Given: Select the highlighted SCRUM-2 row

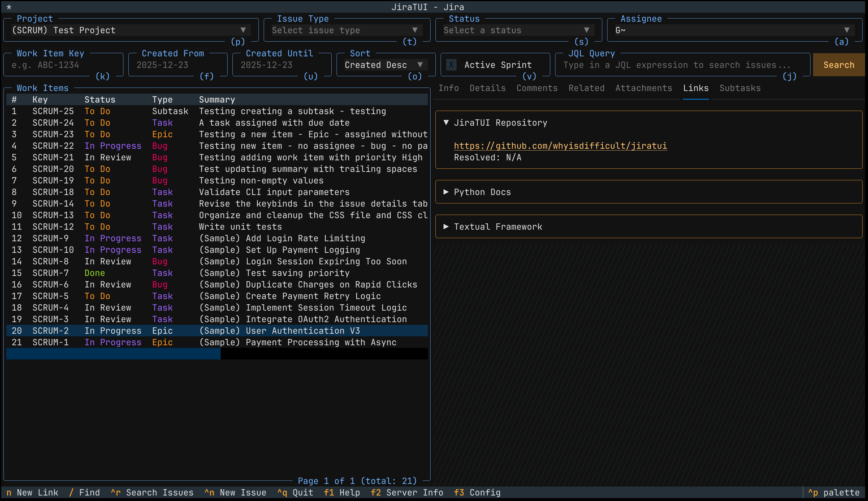Looking at the screenshot, I should [217, 331].
